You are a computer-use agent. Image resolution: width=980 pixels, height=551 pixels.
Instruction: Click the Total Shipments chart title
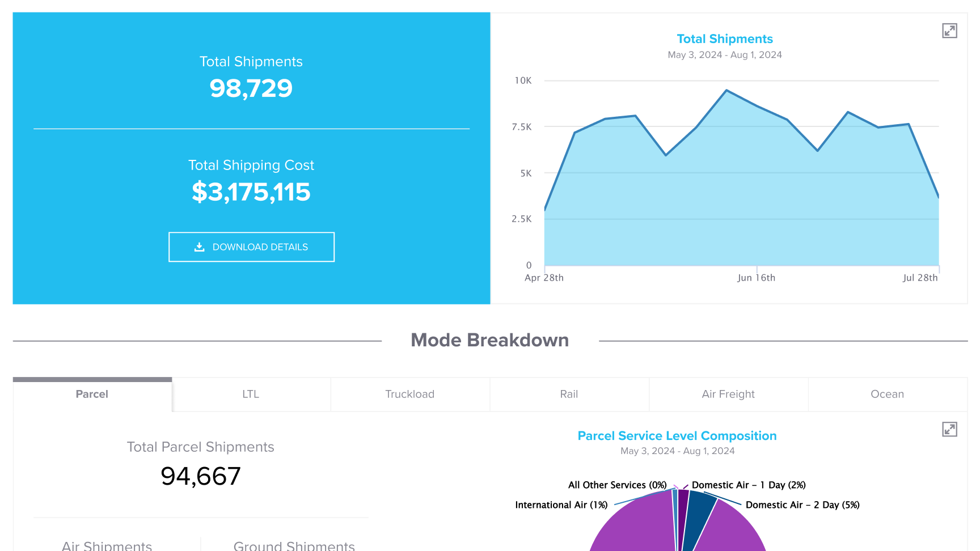[725, 39]
